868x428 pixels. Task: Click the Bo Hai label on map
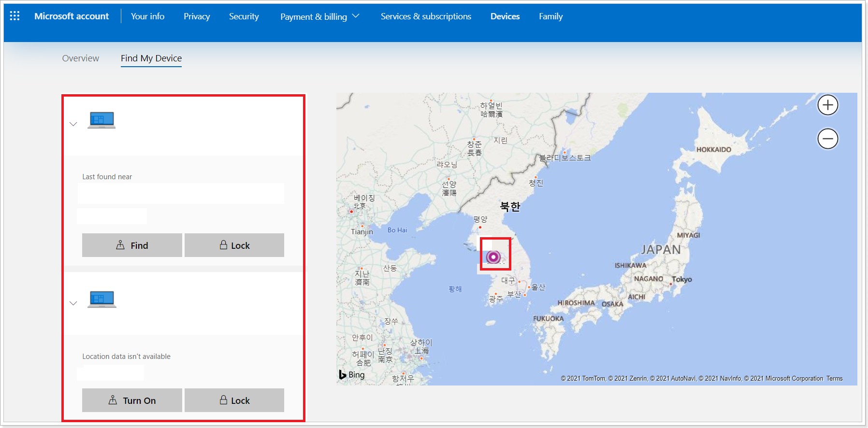tap(397, 230)
